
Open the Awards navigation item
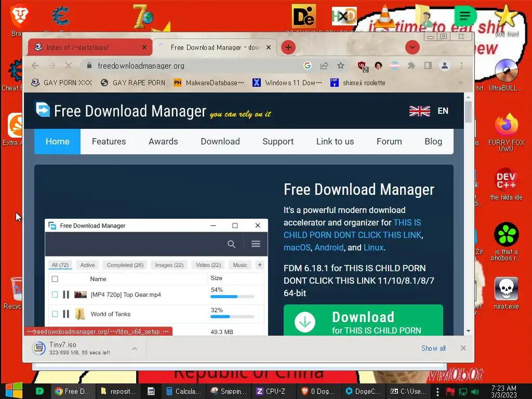tap(163, 141)
